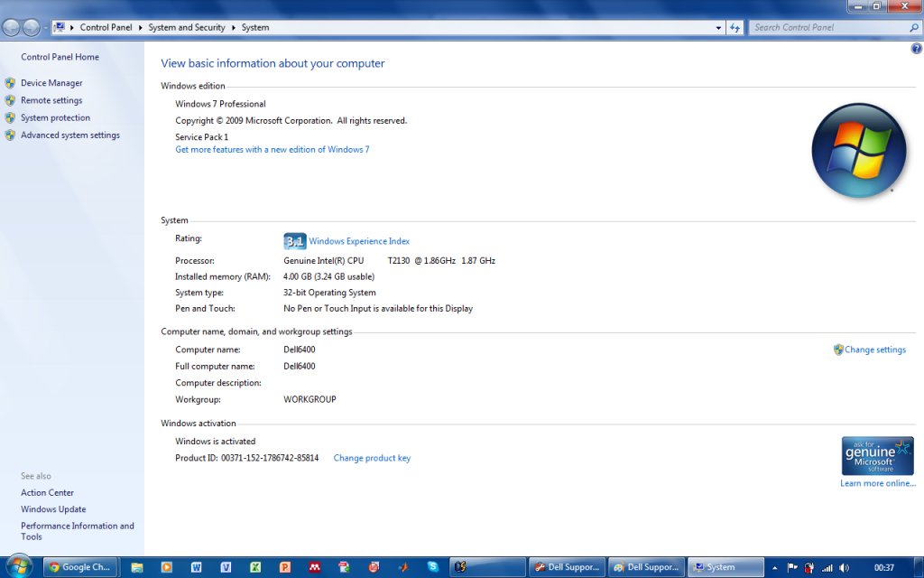Switch to the open taskbar button left of Dell Support
The width and height of the screenshot is (924, 578).
(x=488, y=567)
